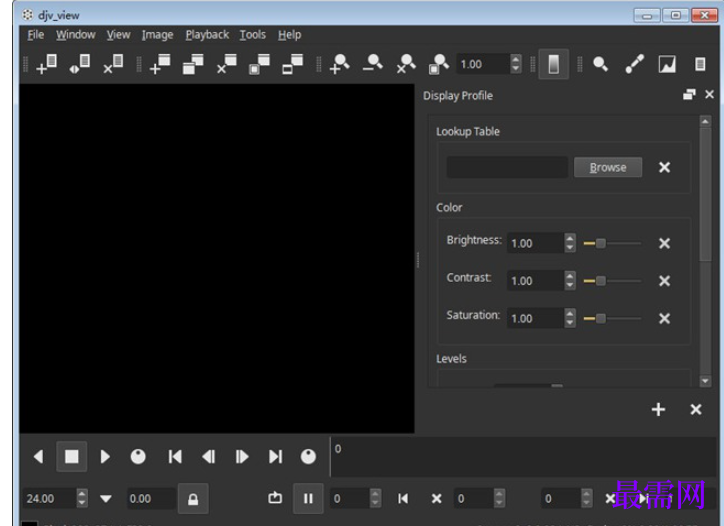Viewport: 724px width, 526px height.
Task: Click the zoom value field 1.00
Action: (483, 64)
